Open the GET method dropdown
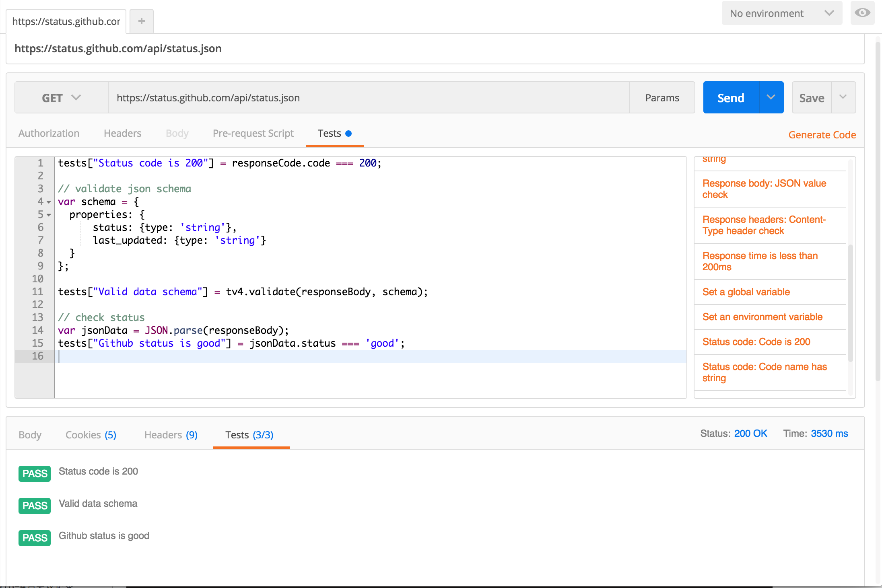Image resolution: width=882 pixels, height=588 pixels. coord(61,98)
